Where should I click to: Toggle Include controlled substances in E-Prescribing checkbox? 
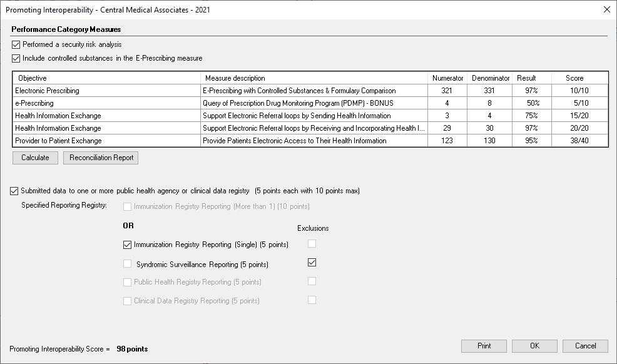(16, 59)
